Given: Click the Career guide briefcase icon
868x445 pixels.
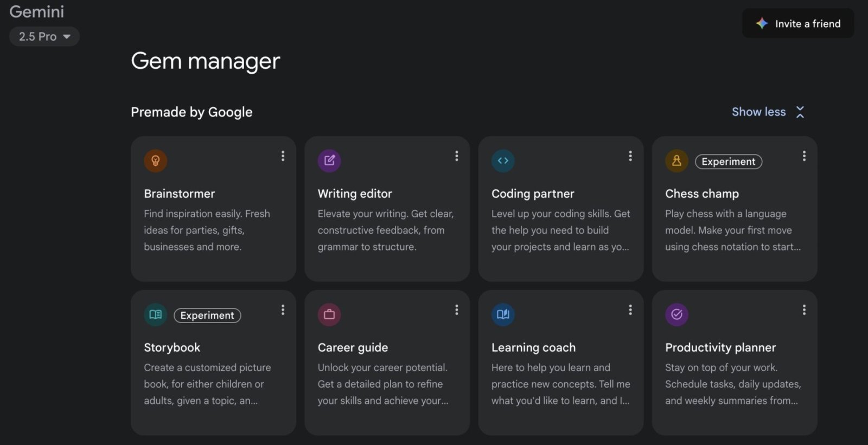Looking at the screenshot, I should [329, 314].
